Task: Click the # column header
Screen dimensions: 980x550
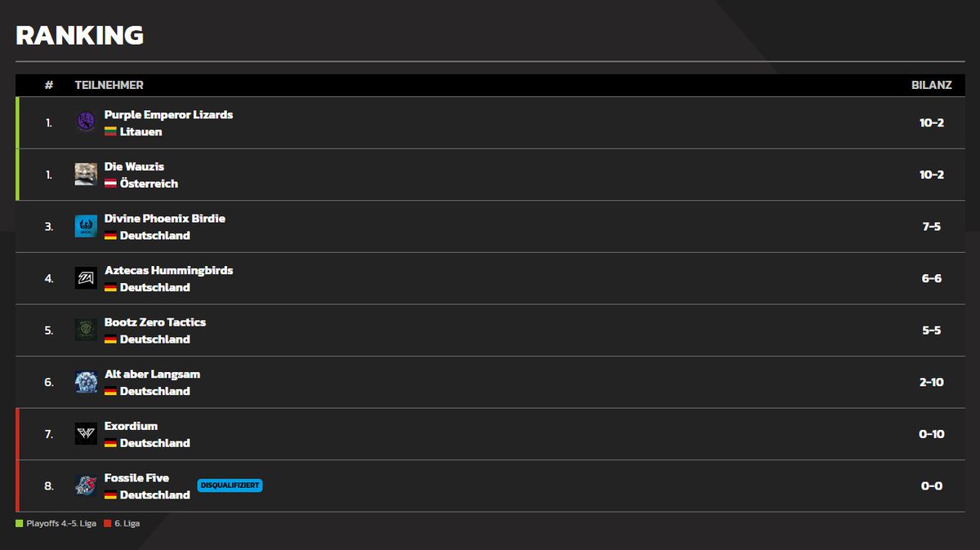Action: pyautogui.click(x=49, y=85)
